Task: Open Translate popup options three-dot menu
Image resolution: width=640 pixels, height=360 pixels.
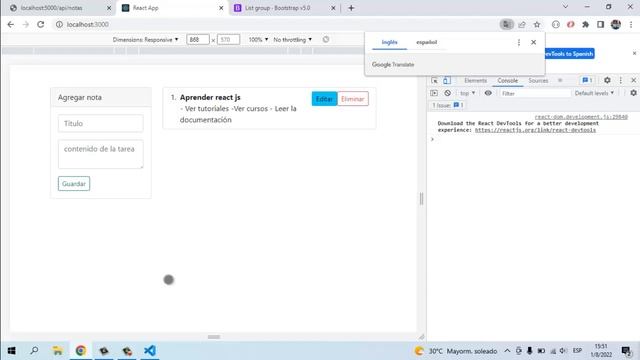Action: coord(519,42)
